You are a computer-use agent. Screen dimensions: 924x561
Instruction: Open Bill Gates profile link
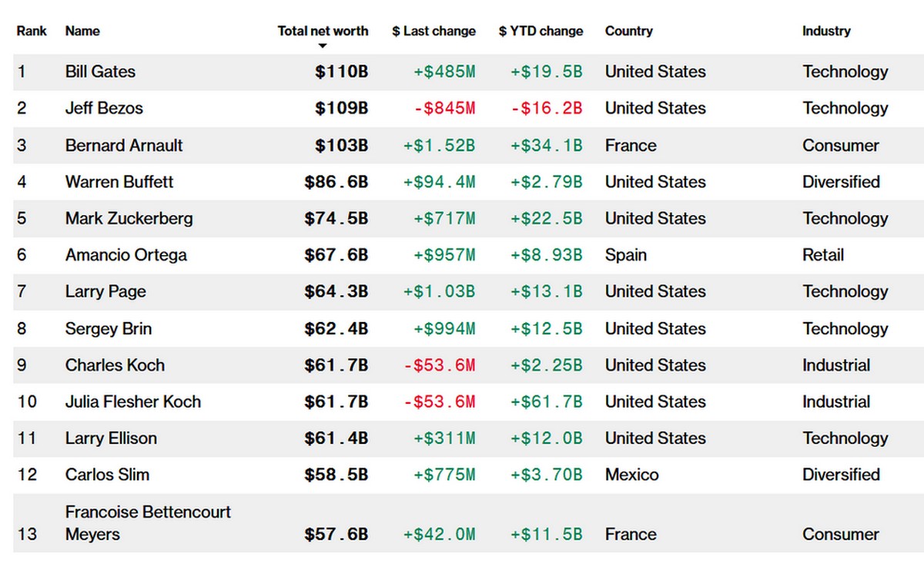[100, 72]
